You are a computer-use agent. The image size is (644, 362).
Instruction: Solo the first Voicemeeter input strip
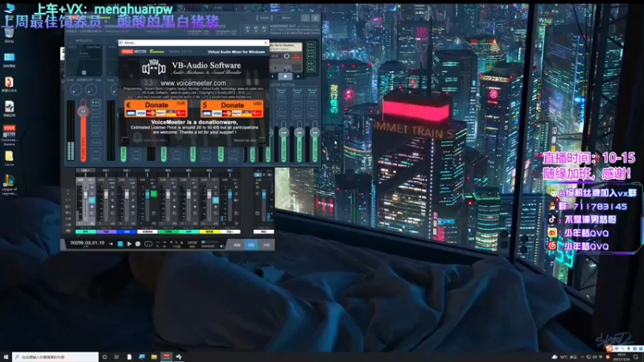point(96,150)
